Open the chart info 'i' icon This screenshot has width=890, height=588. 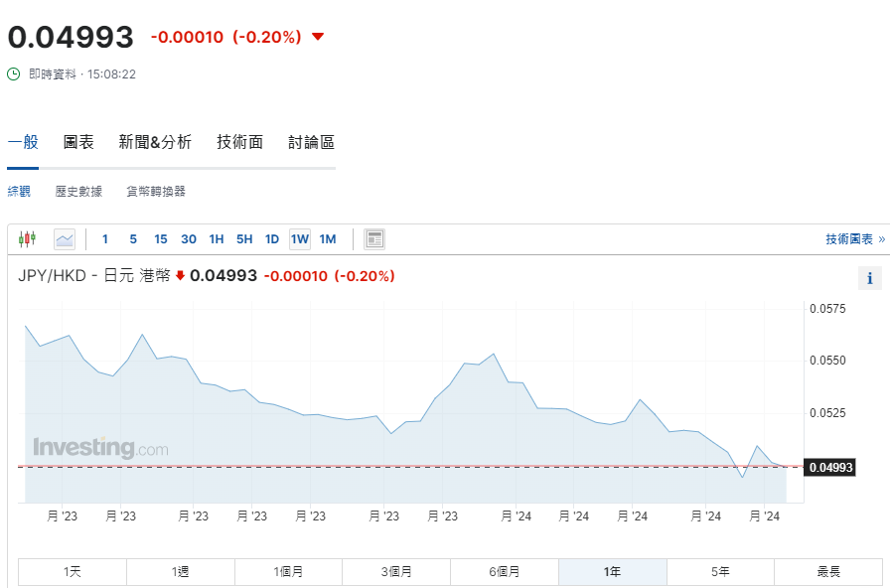pyautogui.click(x=869, y=278)
